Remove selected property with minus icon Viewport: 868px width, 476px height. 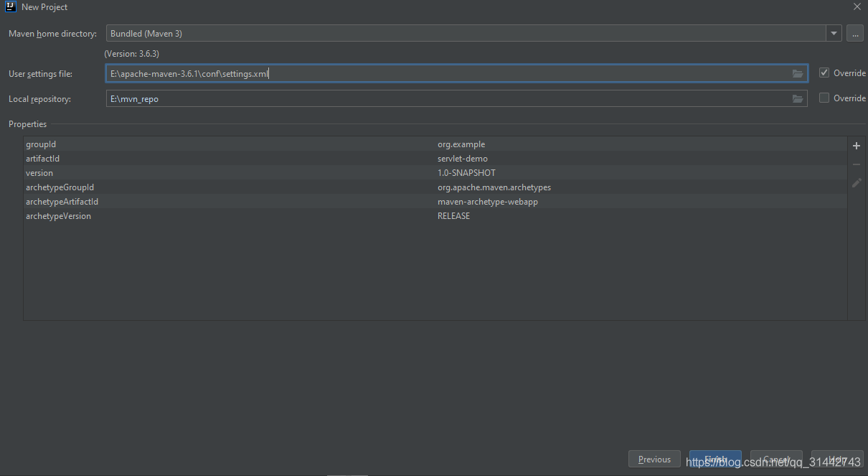(x=857, y=164)
